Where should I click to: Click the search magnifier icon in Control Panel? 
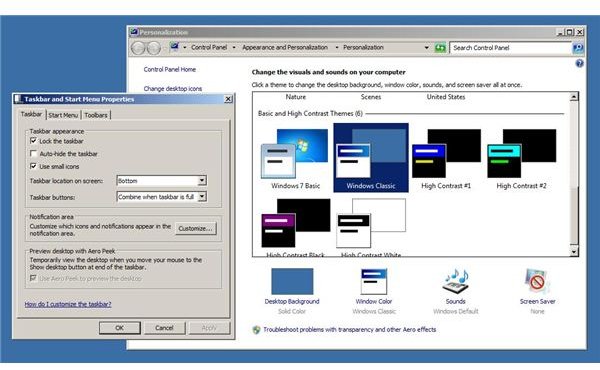[577, 48]
